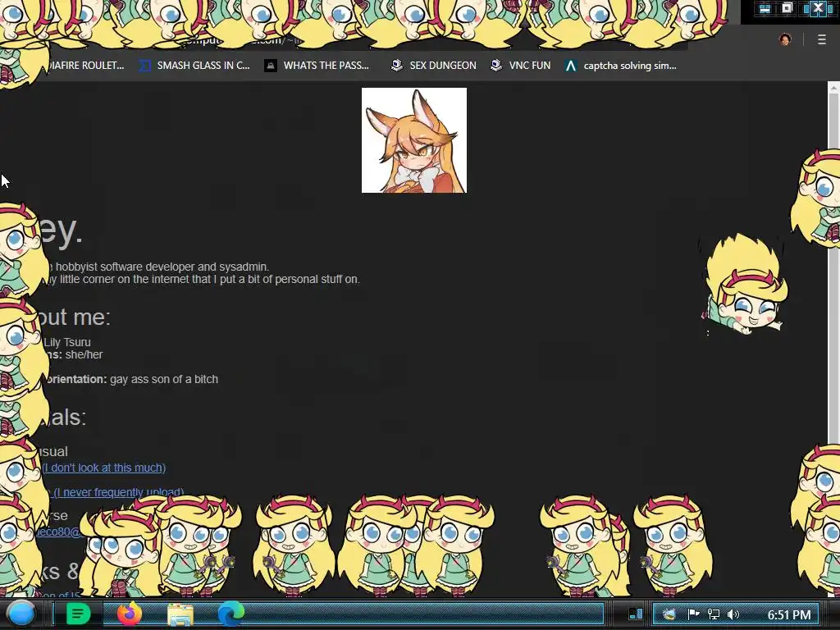
Task: Open the SEX DUNGEON bookmark
Action: point(433,66)
